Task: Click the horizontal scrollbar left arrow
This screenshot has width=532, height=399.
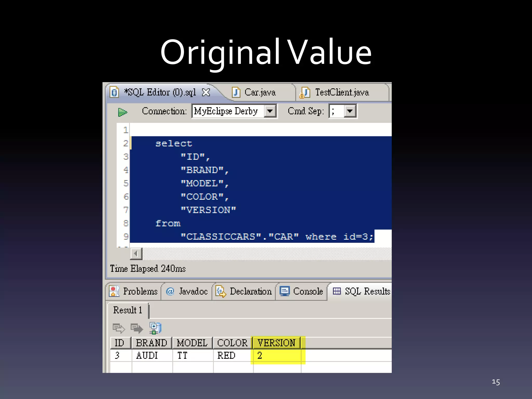Action: coord(136,254)
